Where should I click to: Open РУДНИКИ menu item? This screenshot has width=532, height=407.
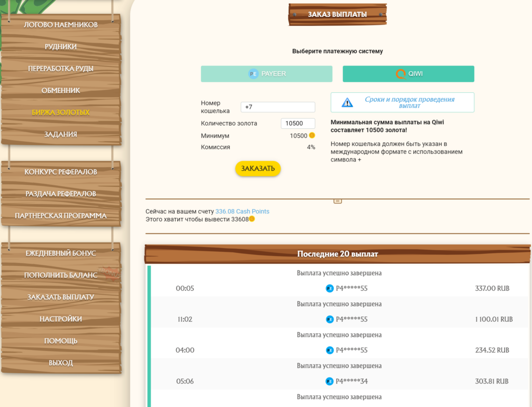click(x=61, y=47)
